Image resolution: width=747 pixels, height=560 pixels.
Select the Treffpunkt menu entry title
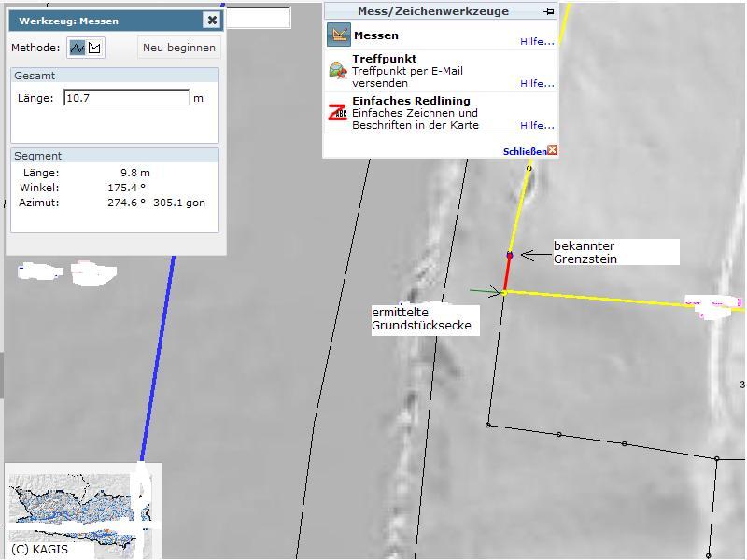[x=384, y=59]
